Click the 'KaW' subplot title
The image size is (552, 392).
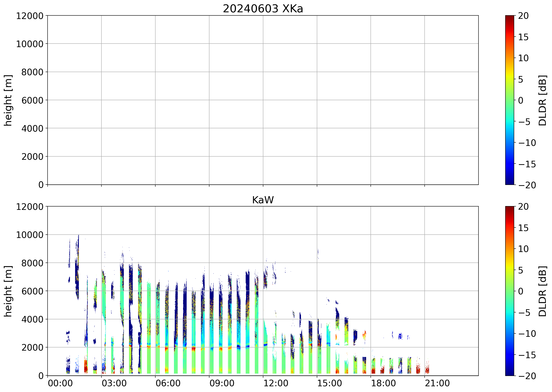click(x=263, y=200)
